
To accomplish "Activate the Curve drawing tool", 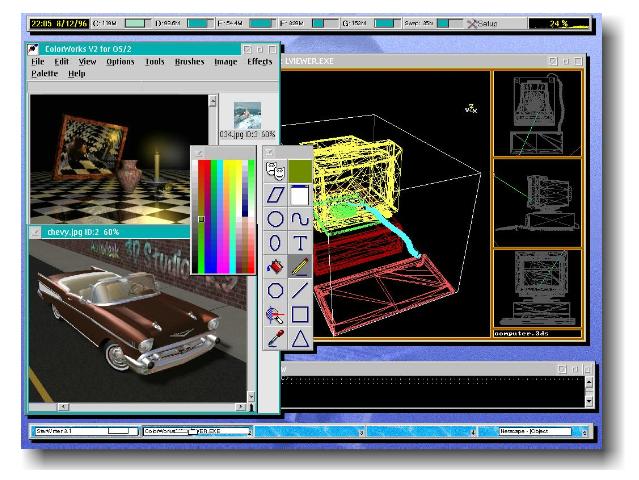I will pos(300,218).
